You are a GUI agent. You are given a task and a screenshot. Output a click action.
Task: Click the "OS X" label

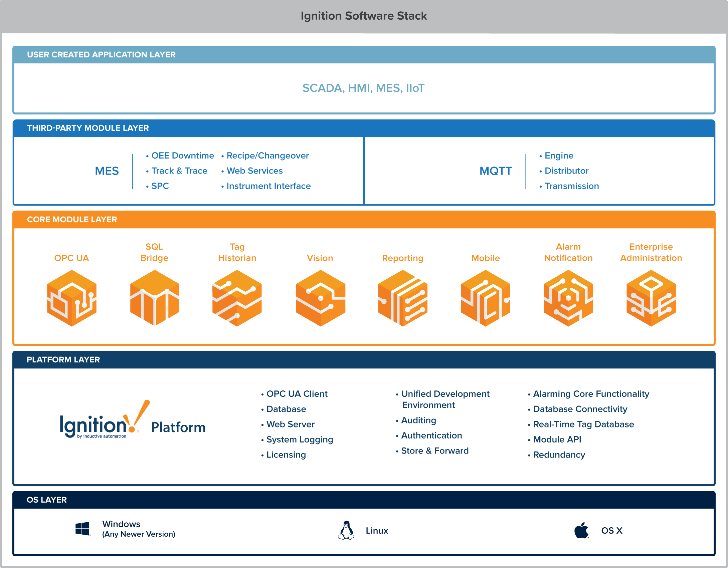[612, 531]
